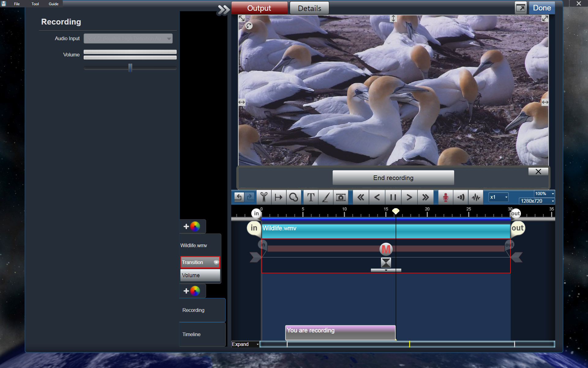The width and height of the screenshot is (588, 368).
Task: Toggle the Transition track eye icon
Action: 216,262
